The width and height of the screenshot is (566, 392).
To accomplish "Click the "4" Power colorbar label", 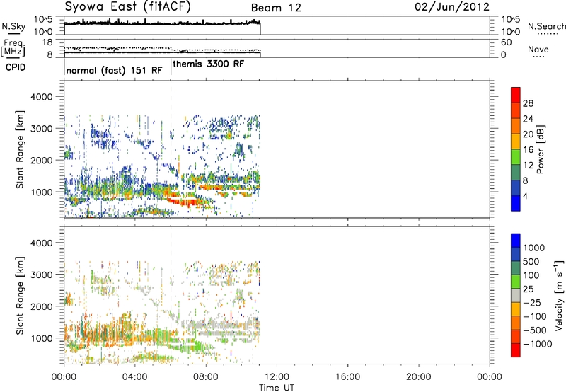I will tap(525, 196).
